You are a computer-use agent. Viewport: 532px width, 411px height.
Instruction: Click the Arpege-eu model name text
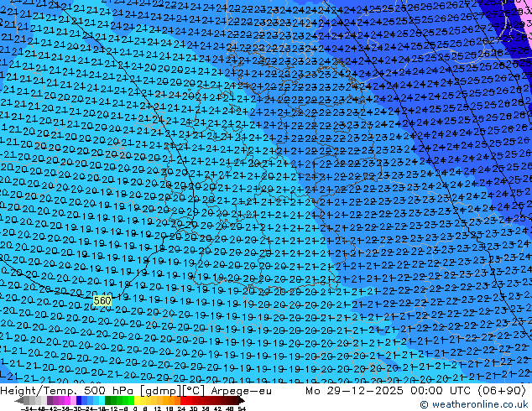click(241, 391)
